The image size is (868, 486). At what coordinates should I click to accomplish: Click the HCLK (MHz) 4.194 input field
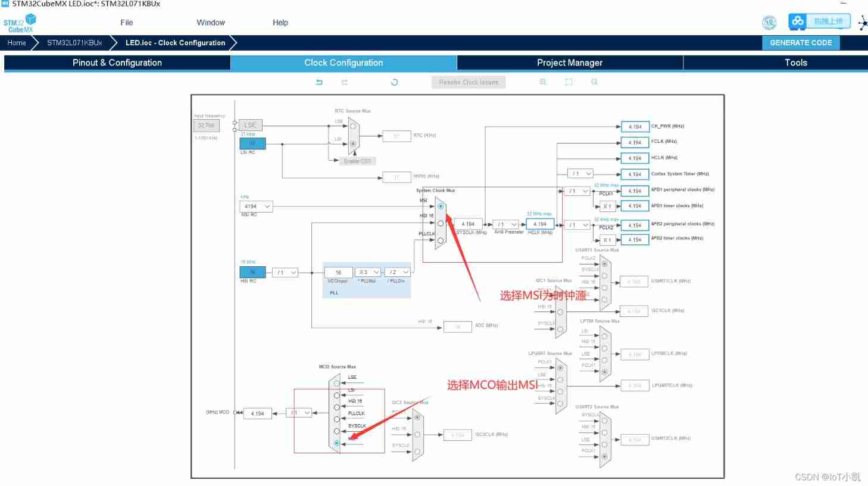tap(540, 224)
